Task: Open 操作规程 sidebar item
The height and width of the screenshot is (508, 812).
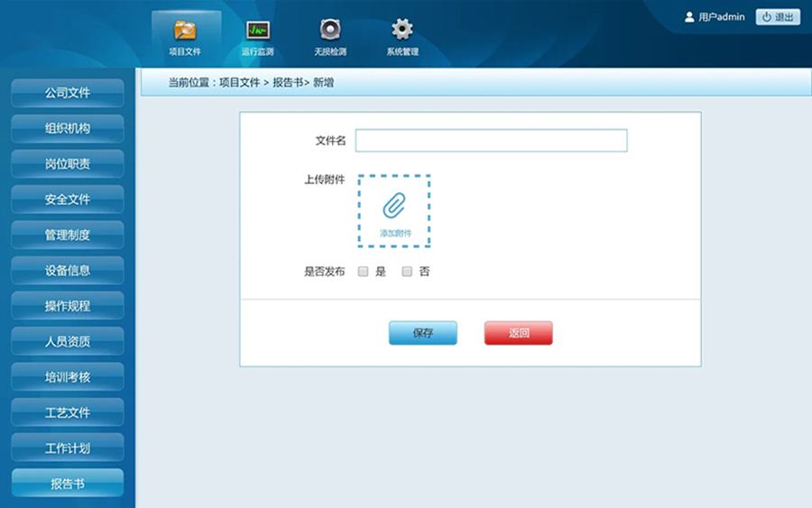Action: coord(68,306)
